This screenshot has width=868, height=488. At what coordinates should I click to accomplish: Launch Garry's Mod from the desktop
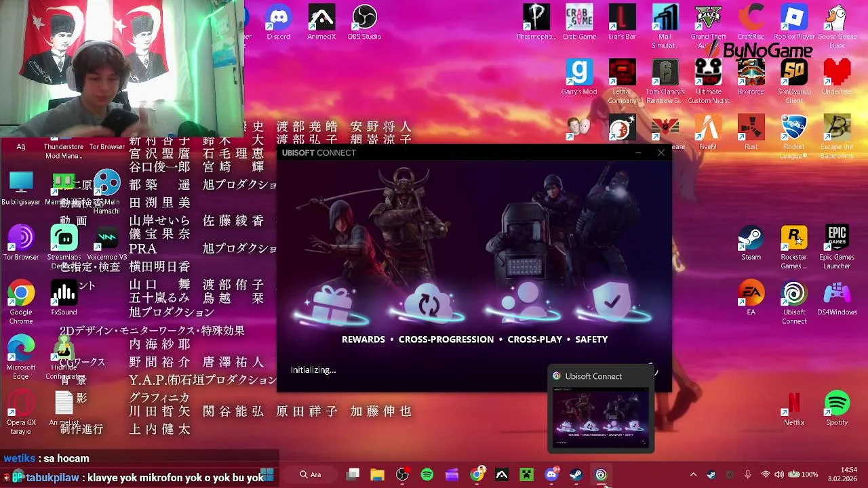coord(579,77)
